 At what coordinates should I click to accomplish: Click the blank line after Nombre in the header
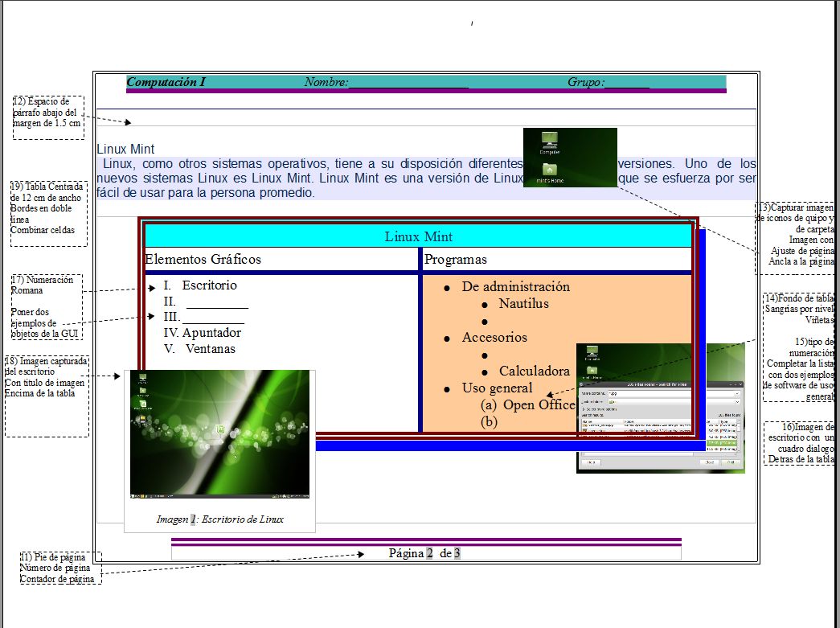[x=408, y=83]
